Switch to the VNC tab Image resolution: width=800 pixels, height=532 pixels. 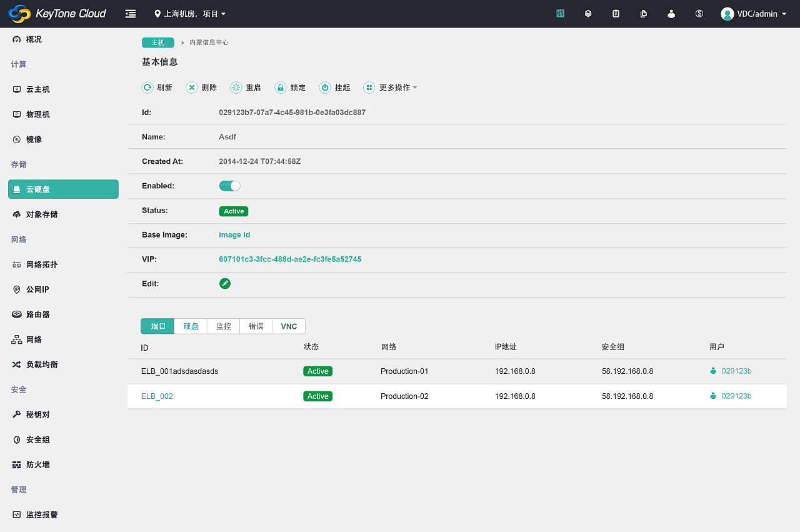click(x=289, y=326)
